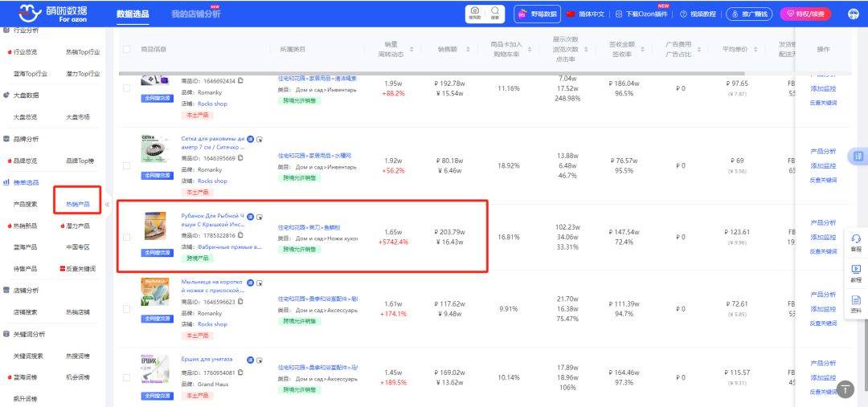Copy product ID 1646692434
This screenshot has width=868, height=407.
click(x=240, y=81)
